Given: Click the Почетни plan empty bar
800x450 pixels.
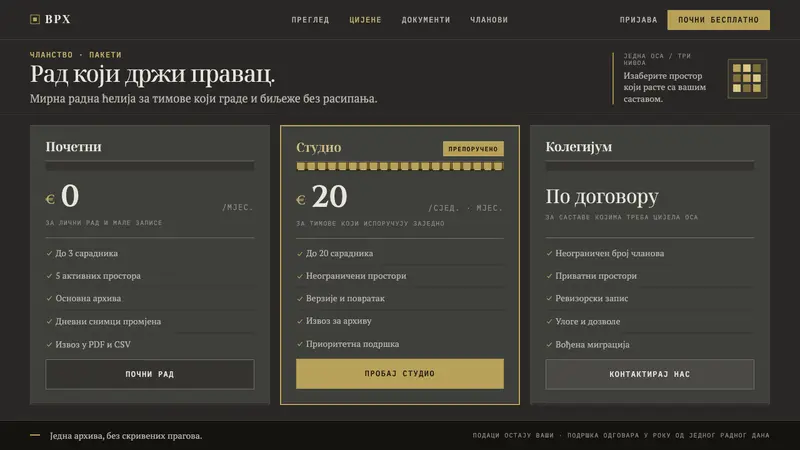Looking at the screenshot, I should pos(150,166).
